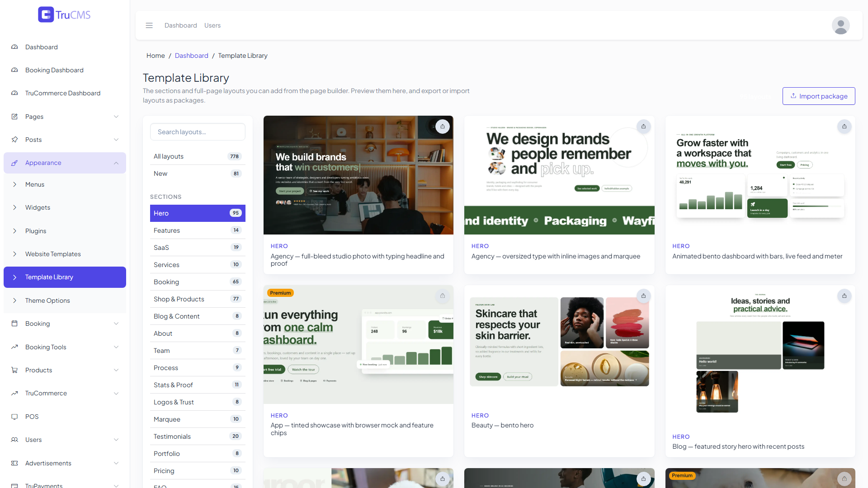This screenshot has width=868, height=488.
Task: Filter by All layouts category
Action: pyautogui.click(x=198, y=156)
